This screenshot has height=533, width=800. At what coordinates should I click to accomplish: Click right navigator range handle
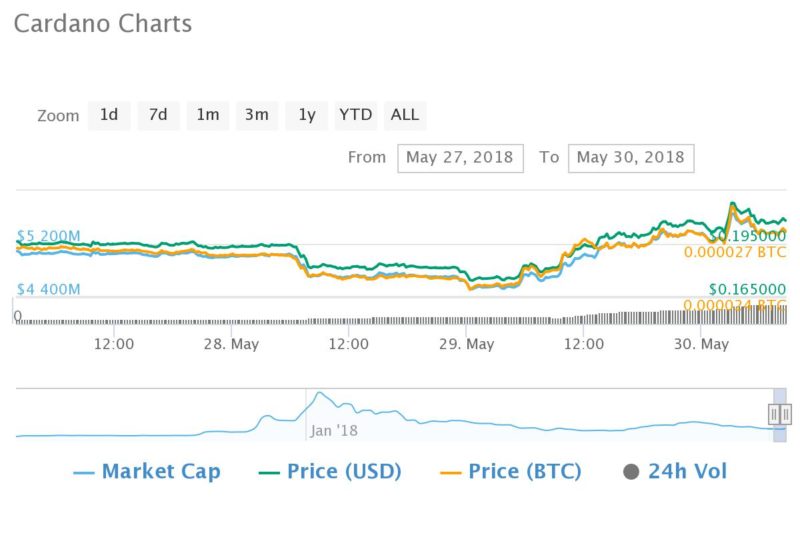[x=786, y=414]
